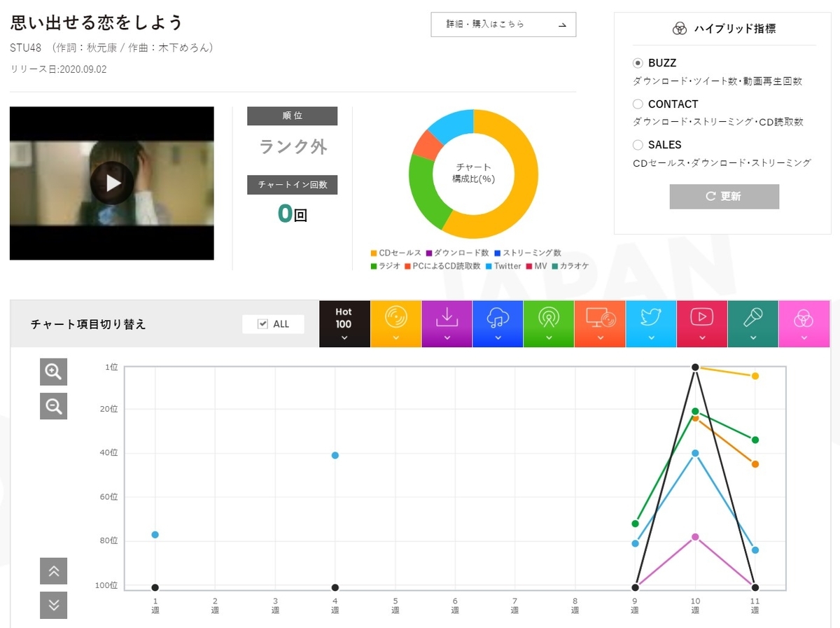
Task: Click the PCによるCD読取数 legend item
Action: 442,266
